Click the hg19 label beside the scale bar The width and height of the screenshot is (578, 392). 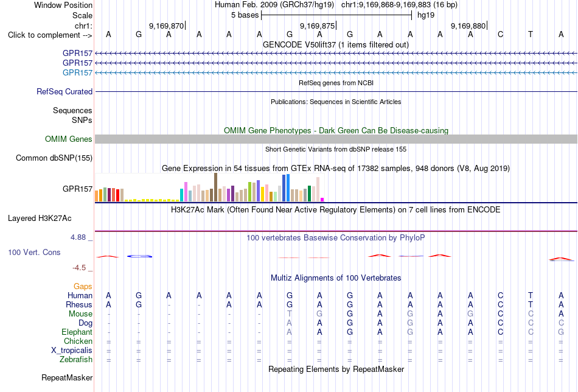[426, 15]
